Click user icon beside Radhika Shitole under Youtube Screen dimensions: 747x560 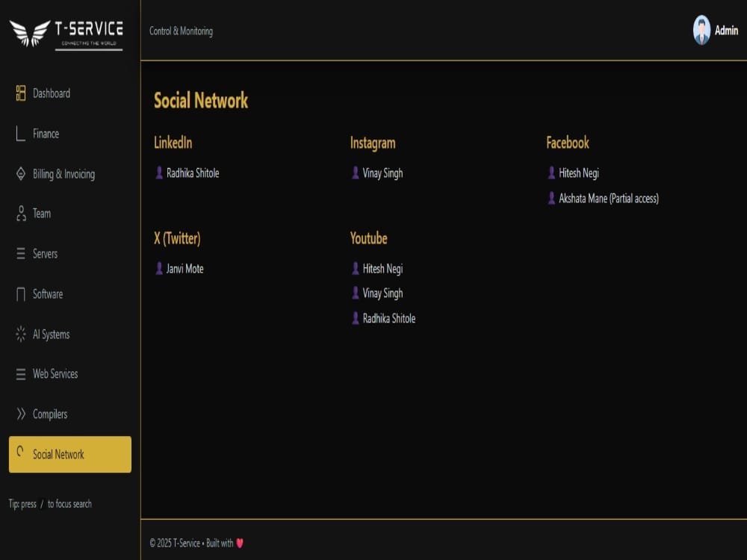[356, 318]
